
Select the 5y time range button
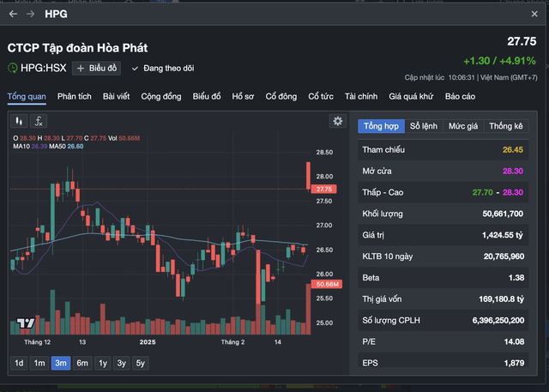(141, 363)
